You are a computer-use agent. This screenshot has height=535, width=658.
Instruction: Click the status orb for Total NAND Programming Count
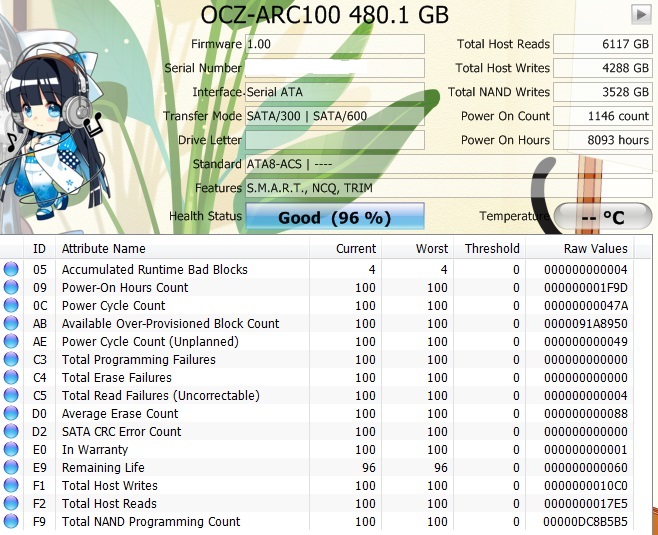click(x=11, y=522)
